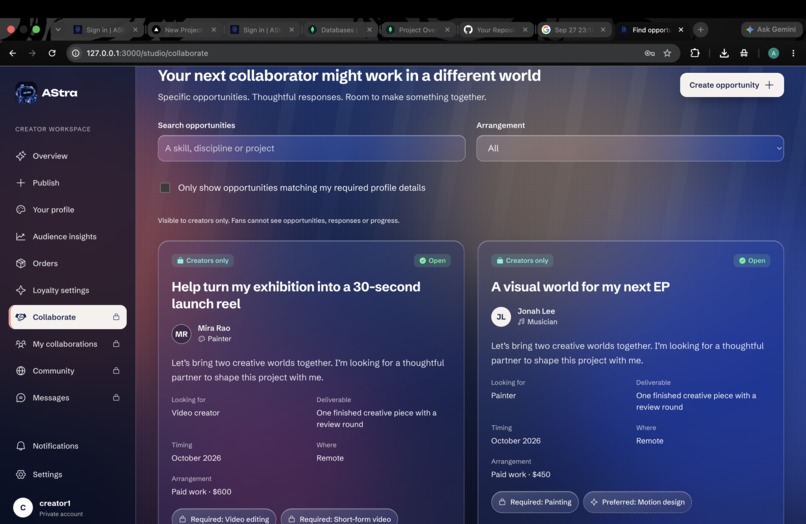
Task: Click the browser back arrow
Action: pos(13,53)
